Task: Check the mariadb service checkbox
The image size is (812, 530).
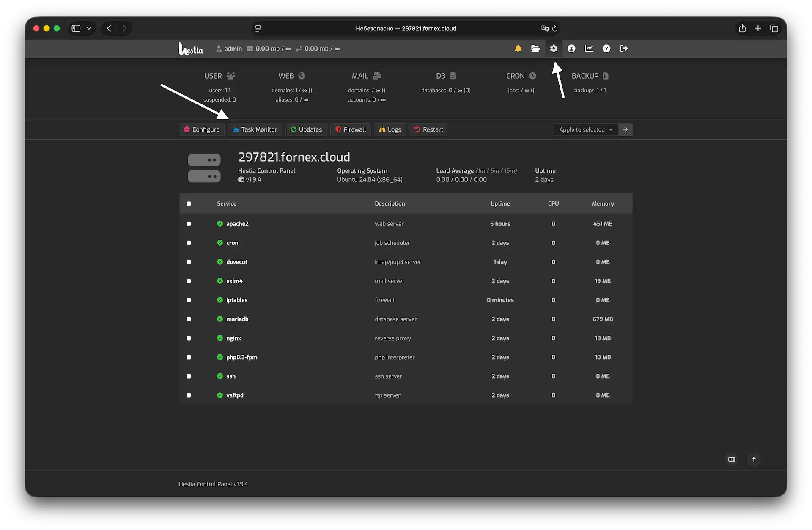Action: pos(189,319)
